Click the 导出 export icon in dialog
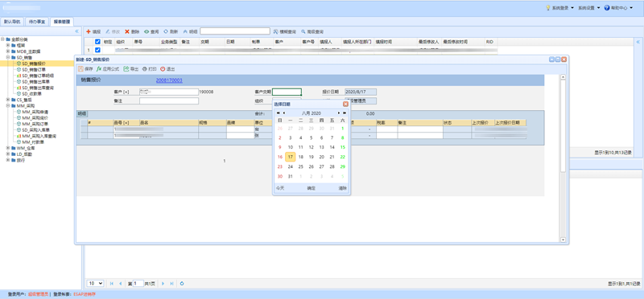The image size is (644, 299). (126, 69)
